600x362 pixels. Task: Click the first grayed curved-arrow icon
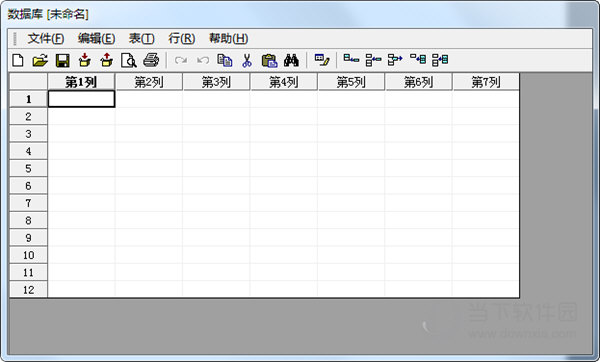(181, 60)
